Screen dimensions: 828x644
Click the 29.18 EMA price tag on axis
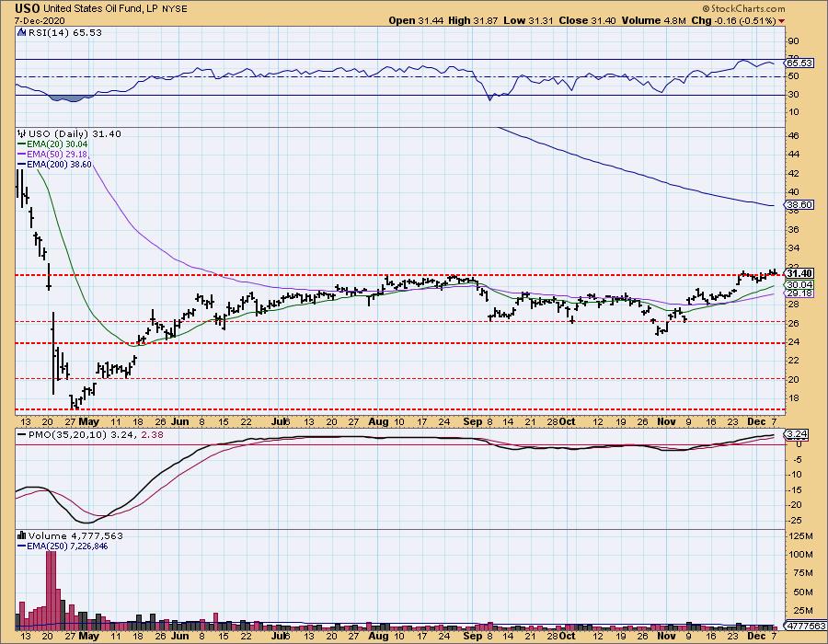tap(799, 293)
